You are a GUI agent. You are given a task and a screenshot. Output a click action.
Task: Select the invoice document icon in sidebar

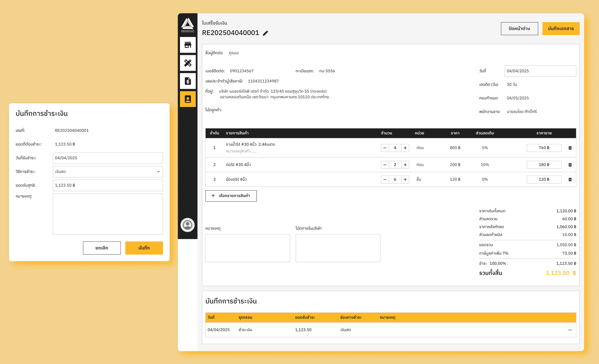[188, 81]
